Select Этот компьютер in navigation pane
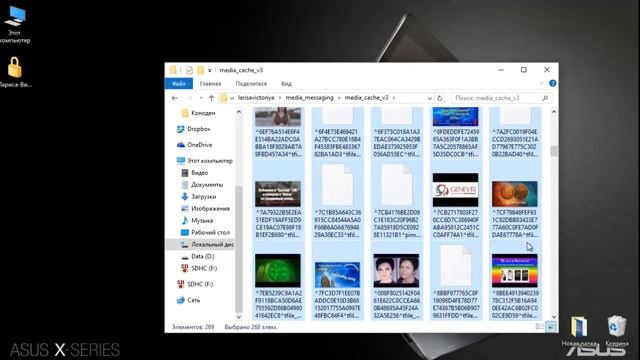This screenshot has height=360, width=640. pyautogui.click(x=205, y=161)
